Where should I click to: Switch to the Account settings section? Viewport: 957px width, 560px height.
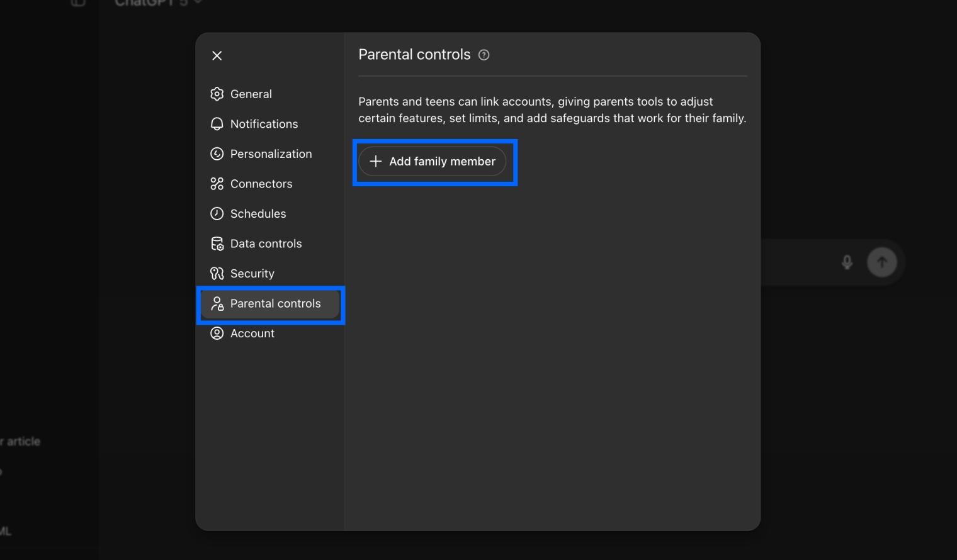click(x=252, y=333)
